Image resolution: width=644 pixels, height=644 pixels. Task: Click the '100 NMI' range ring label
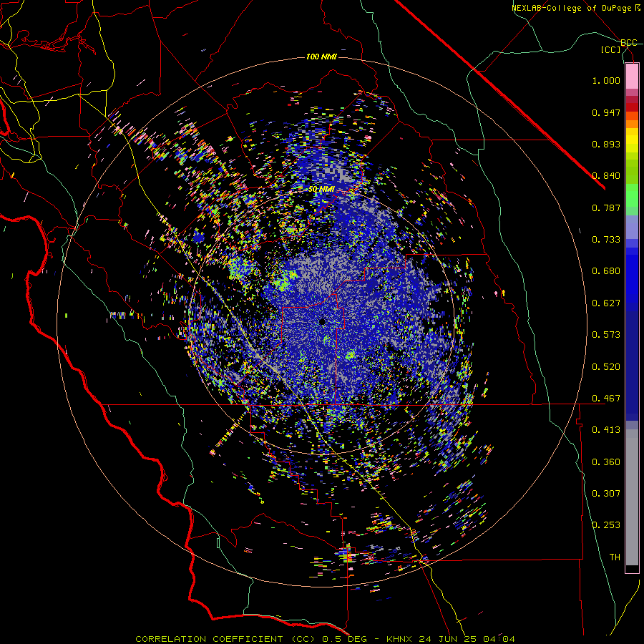321,57
